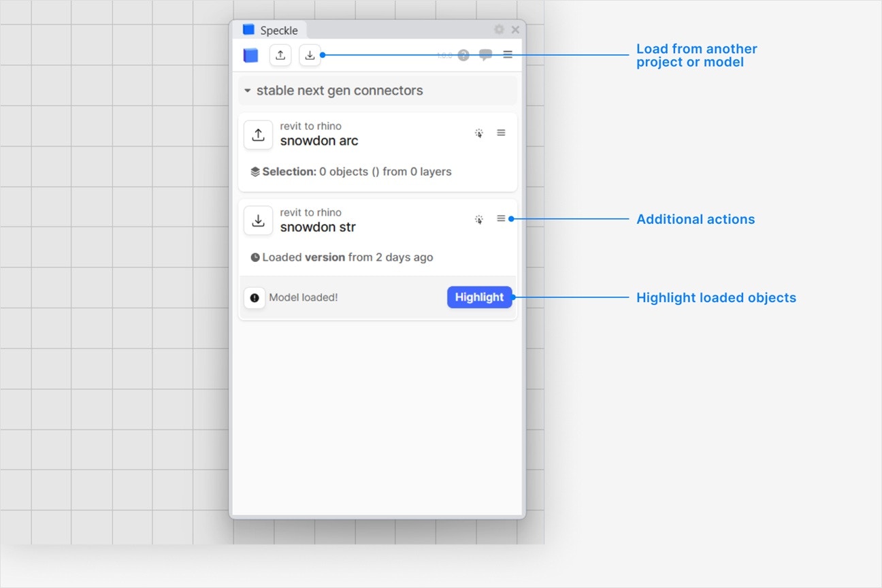Open the help question mark icon
The width and height of the screenshot is (882, 588).
tap(463, 55)
